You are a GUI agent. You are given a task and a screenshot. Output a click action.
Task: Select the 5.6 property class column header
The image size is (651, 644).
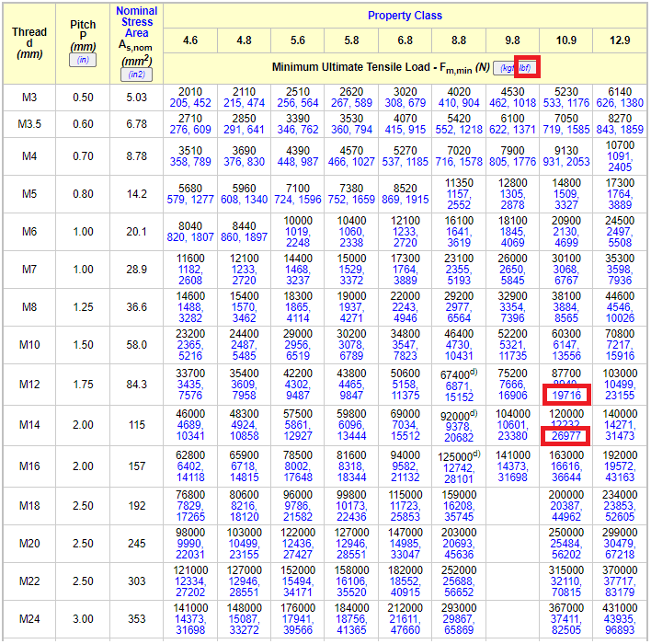(x=298, y=40)
